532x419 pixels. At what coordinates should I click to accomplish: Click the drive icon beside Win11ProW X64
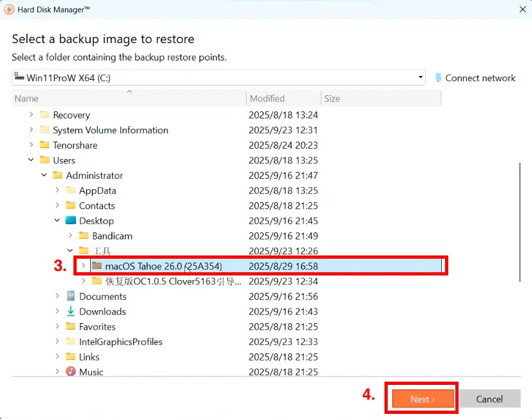[19, 77]
